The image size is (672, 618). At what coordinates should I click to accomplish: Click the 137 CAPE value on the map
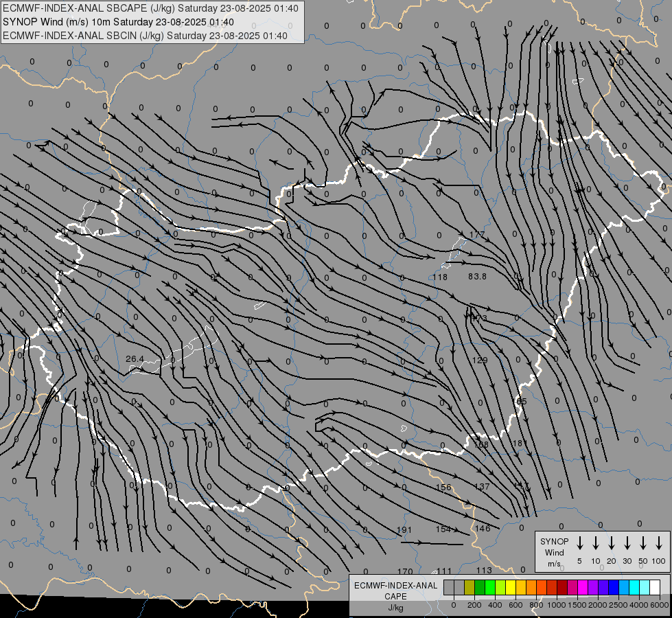click(x=482, y=486)
